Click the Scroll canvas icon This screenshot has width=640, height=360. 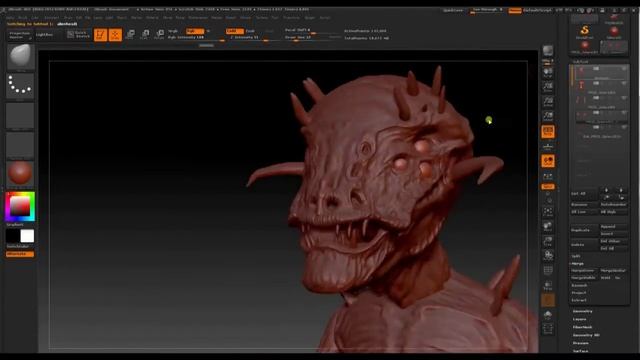548,73
